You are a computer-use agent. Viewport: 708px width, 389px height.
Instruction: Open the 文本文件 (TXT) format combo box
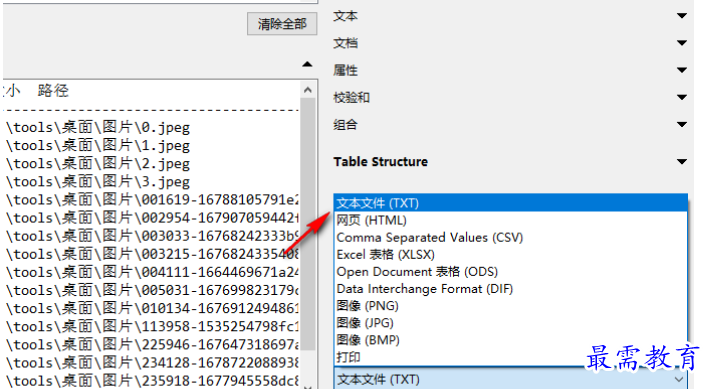(x=510, y=379)
